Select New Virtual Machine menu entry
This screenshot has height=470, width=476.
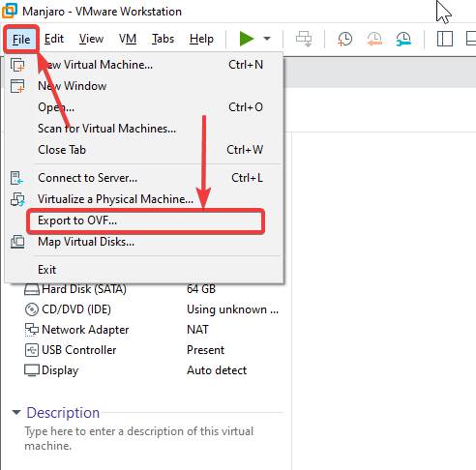coord(144,65)
